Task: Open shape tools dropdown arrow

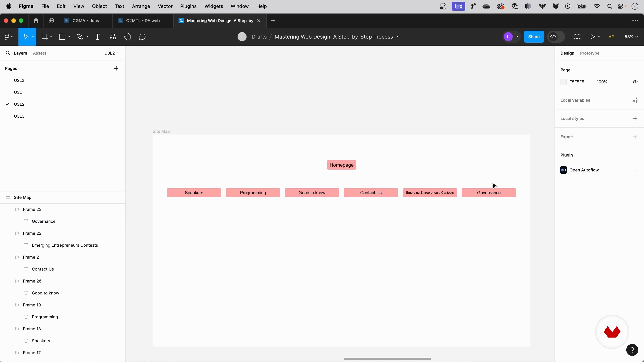Action: tap(69, 37)
